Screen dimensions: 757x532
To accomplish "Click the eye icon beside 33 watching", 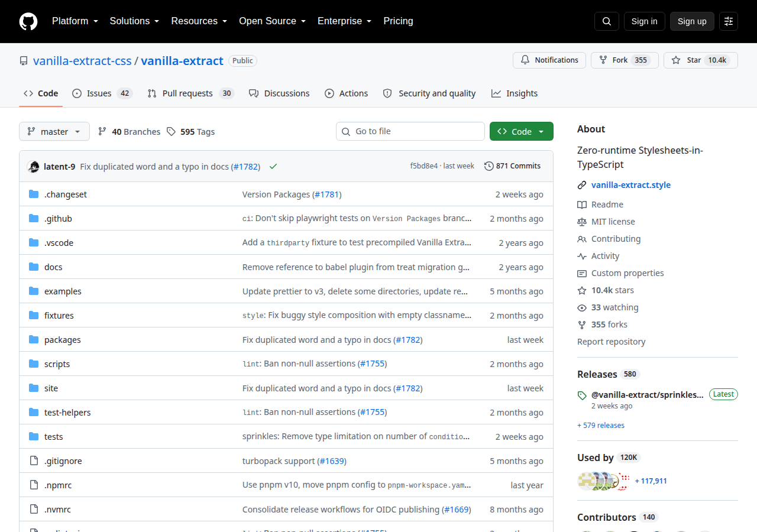I will pos(582,307).
